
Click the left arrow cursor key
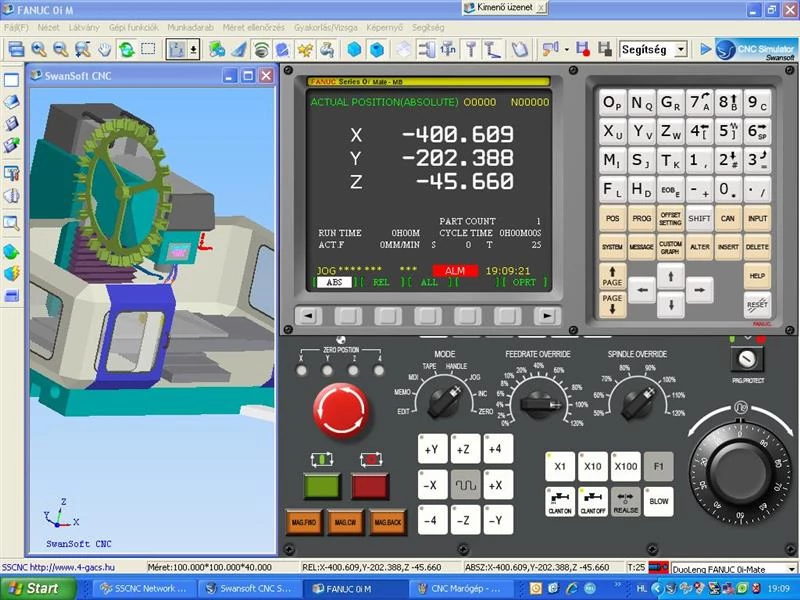pos(642,290)
